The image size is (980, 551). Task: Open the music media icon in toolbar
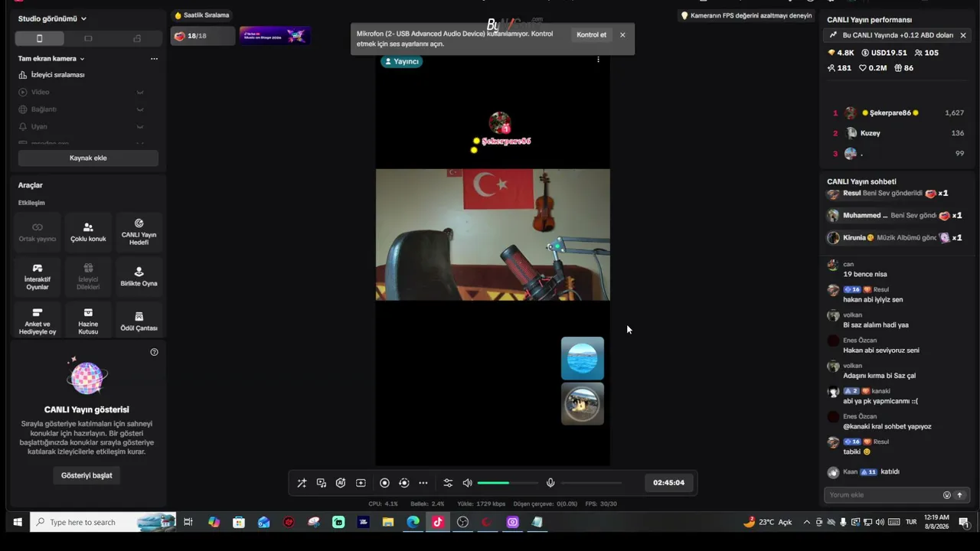[x=322, y=483]
